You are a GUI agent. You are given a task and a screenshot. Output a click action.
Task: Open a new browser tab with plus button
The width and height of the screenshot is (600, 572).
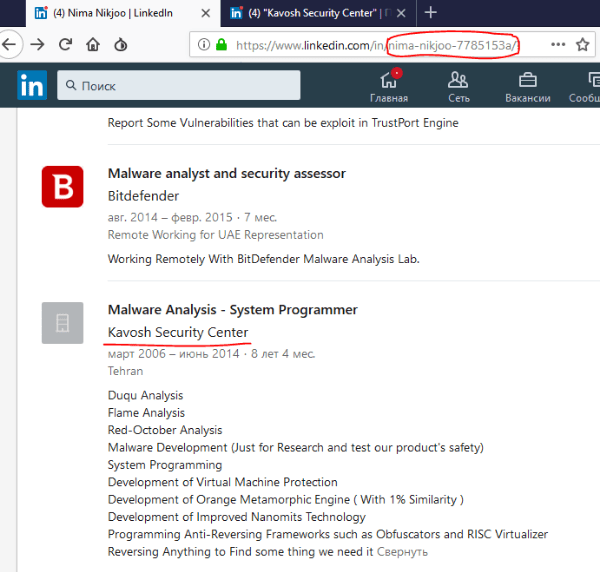pyautogui.click(x=430, y=13)
